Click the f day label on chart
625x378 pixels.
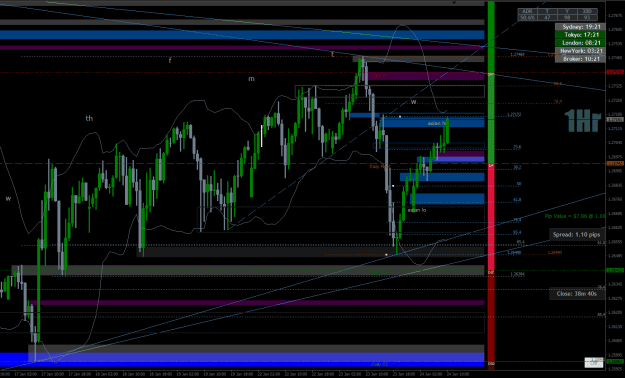pyautogui.click(x=170, y=61)
